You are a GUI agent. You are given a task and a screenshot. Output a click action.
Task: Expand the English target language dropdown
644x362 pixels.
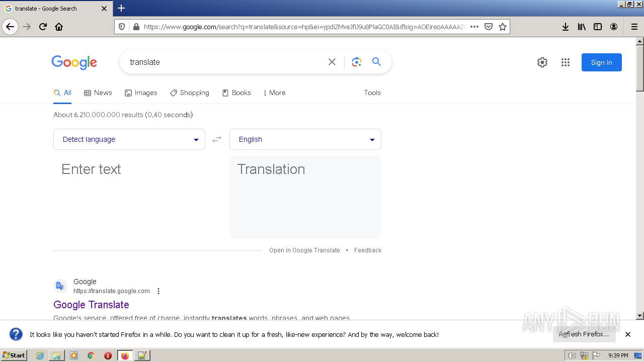click(x=305, y=139)
